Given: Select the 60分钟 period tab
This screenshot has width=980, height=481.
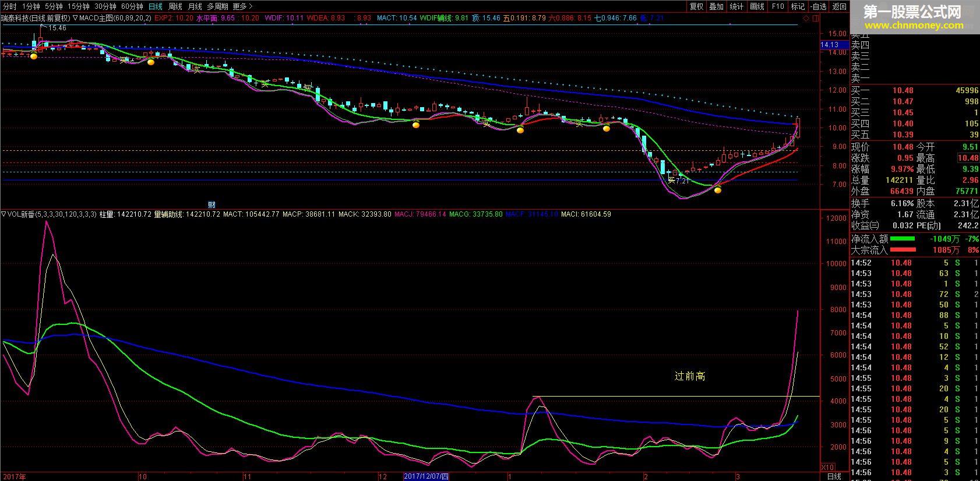Looking at the screenshot, I should [132, 6].
